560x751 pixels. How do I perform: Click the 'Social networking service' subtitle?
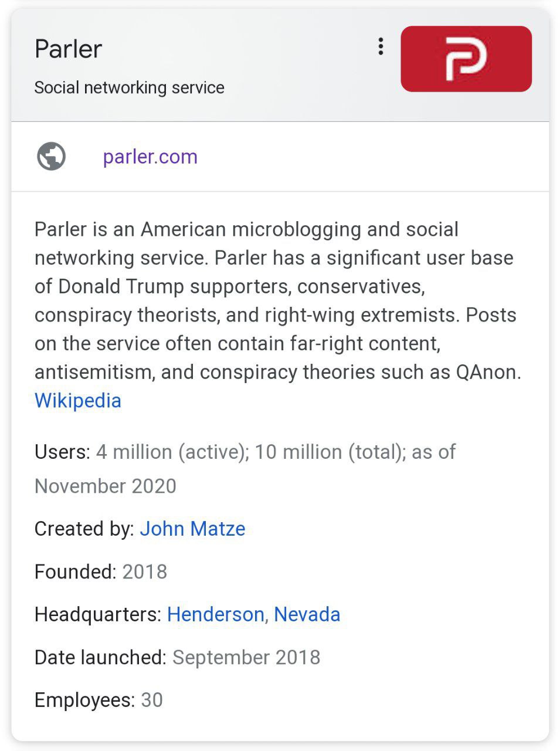tap(130, 87)
